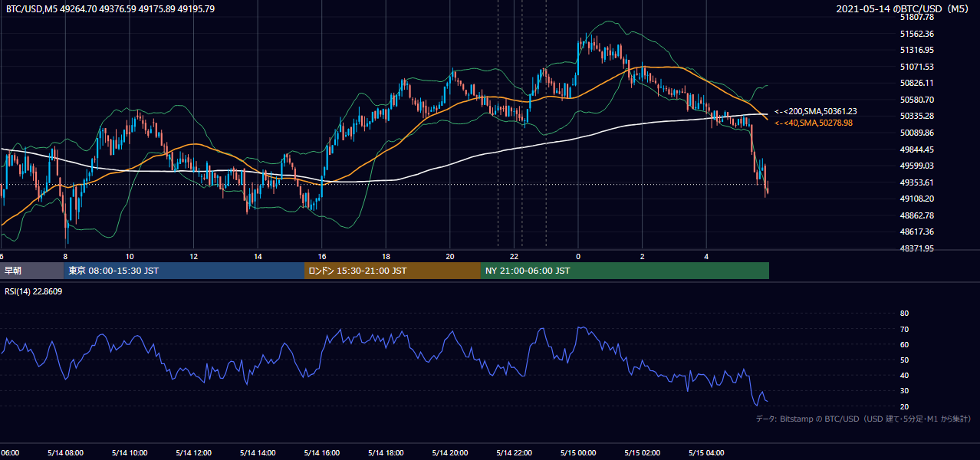The height and width of the screenshot is (460, 980).
Task: Click the RSI(14) 22.8609 indicator label
Action: pos(34,291)
